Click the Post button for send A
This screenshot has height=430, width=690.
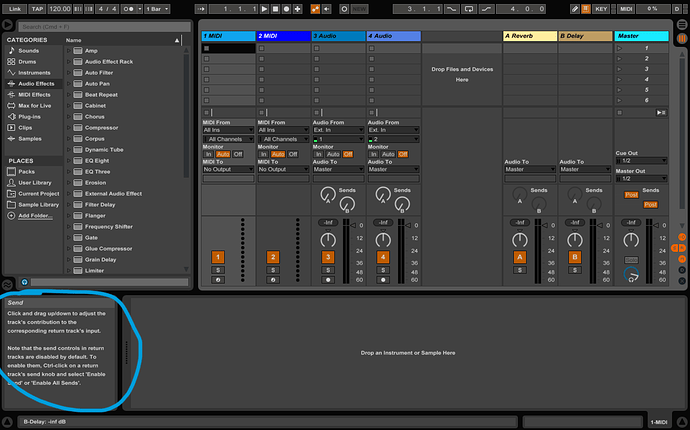point(631,195)
